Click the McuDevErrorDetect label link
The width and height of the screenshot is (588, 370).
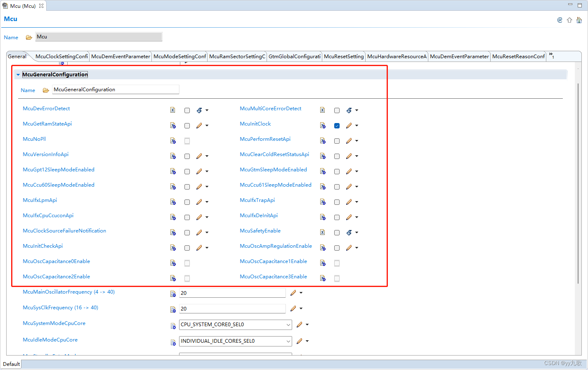(46, 109)
